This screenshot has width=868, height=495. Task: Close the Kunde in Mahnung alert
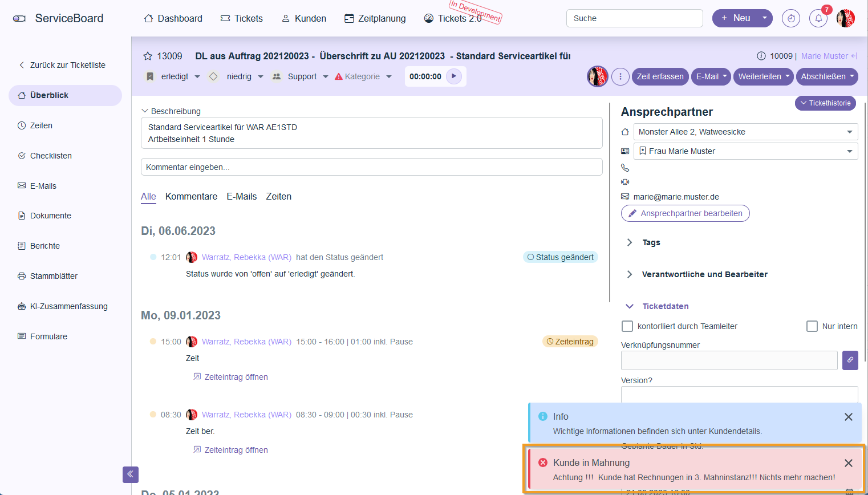(x=849, y=463)
